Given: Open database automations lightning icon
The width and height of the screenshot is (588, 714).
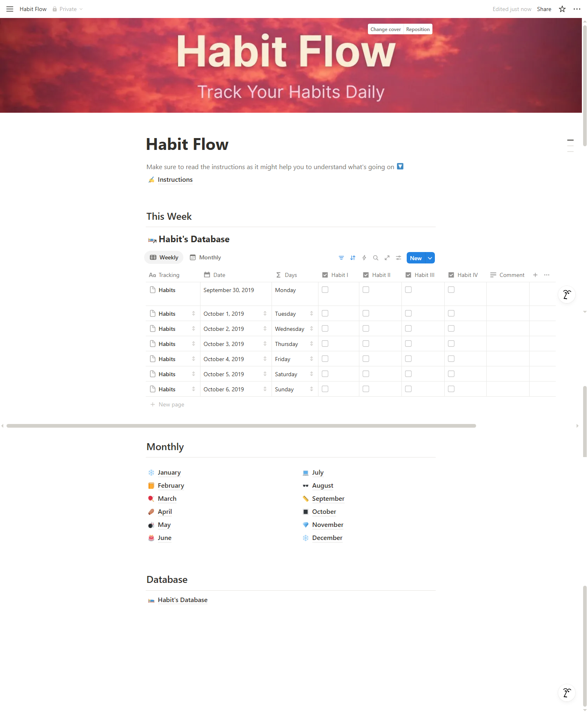Looking at the screenshot, I should [x=364, y=258].
